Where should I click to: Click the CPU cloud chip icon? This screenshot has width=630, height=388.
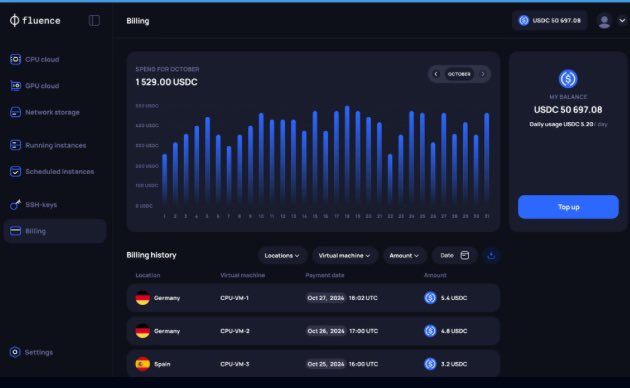click(x=15, y=59)
